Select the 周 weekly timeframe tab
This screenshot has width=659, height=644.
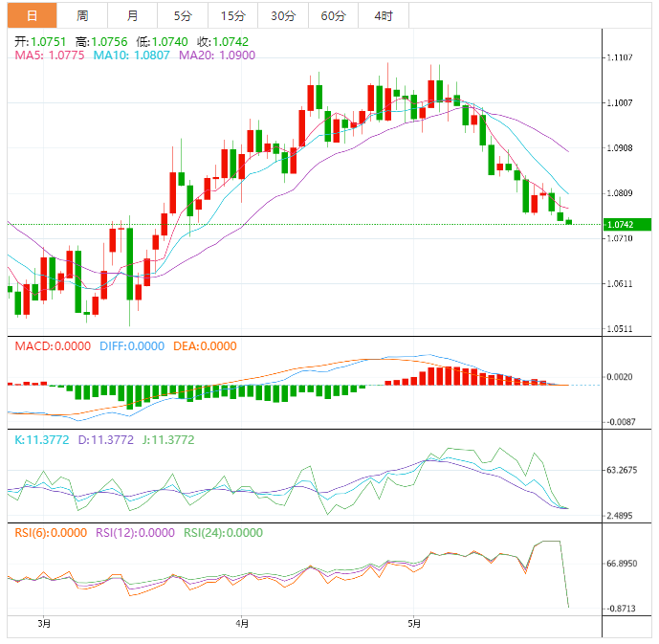(x=82, y=15)
